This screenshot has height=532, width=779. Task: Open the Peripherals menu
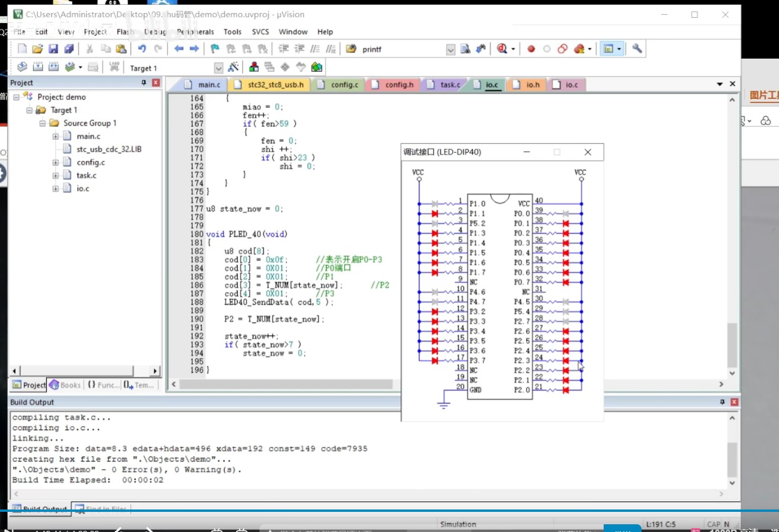[x=195, y=32]
